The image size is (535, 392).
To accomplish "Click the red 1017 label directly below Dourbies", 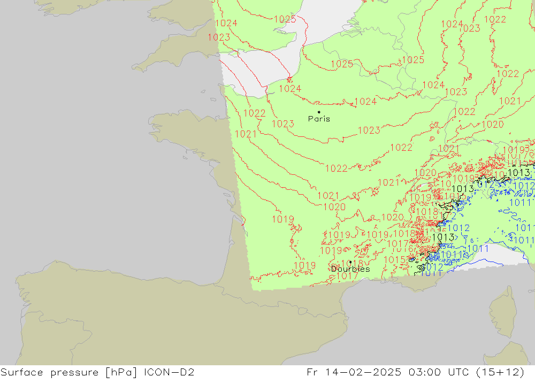I will click(347, 275).
